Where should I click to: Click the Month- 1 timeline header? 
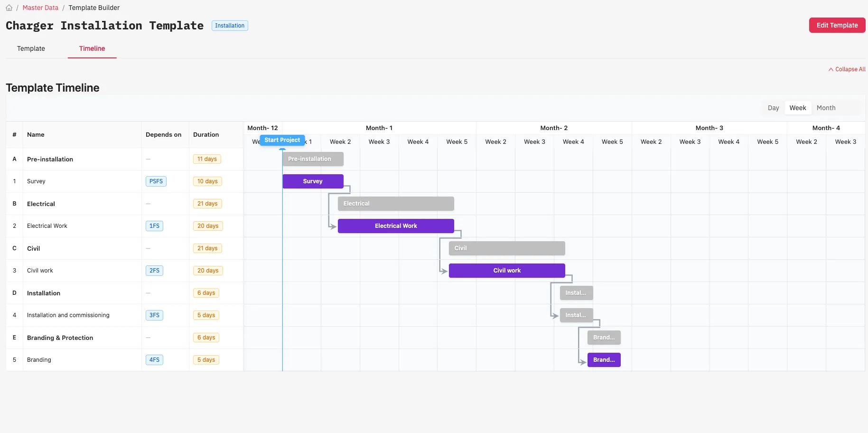coord(379,128)
